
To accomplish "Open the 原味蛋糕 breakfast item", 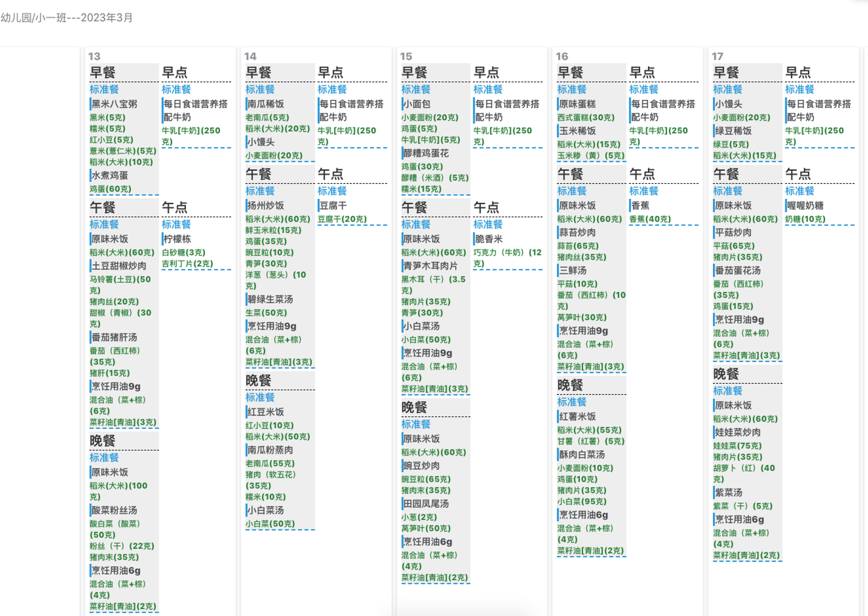I will pyautogui.click(x=577, y=104).
